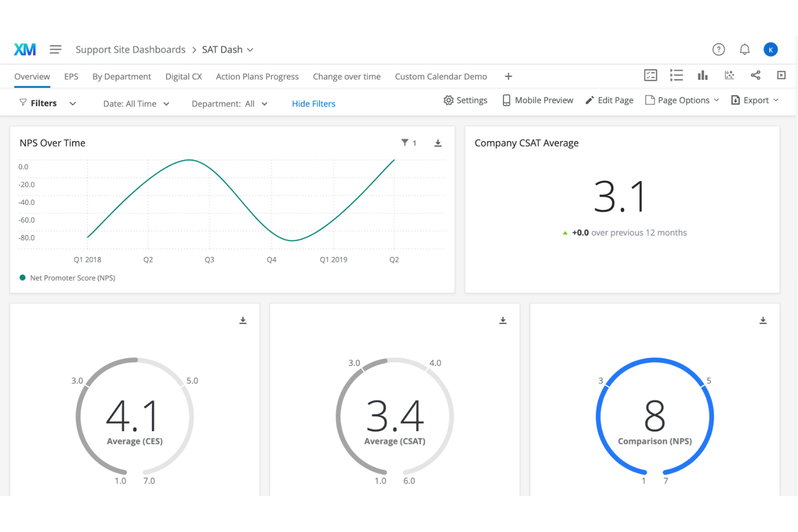Image resolution: width=798 pixels, height=532 pixels.
Task: Open the checklist tasks icon in the toolbar
Action: 651,75
